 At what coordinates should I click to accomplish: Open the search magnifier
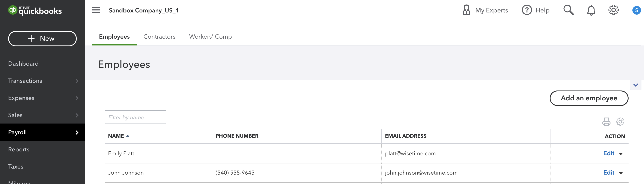tap(568, 10)
